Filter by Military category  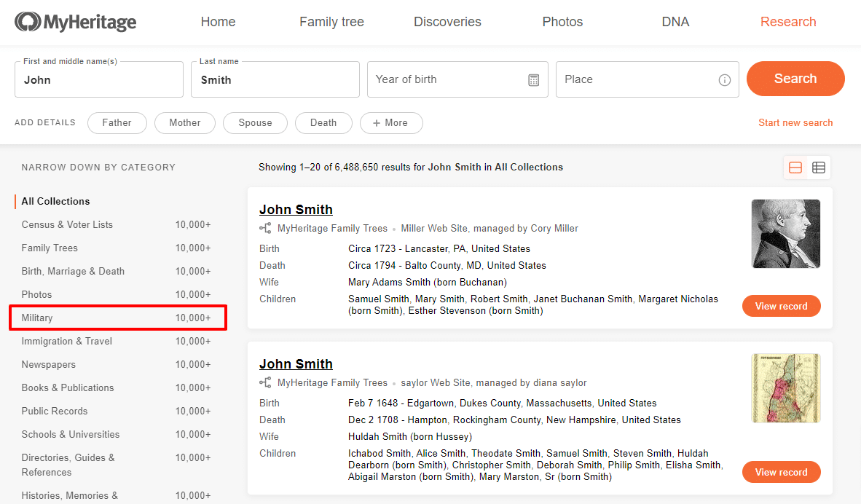[118, 318]
